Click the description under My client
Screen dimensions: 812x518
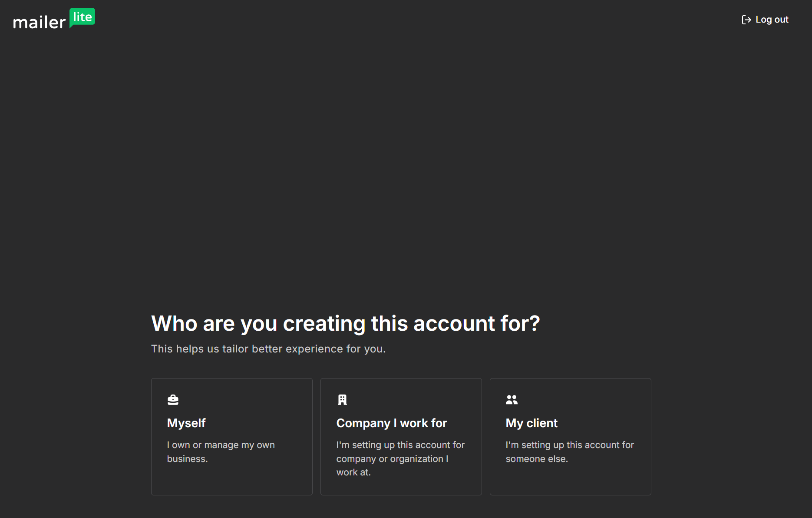[x=570, y=452]
